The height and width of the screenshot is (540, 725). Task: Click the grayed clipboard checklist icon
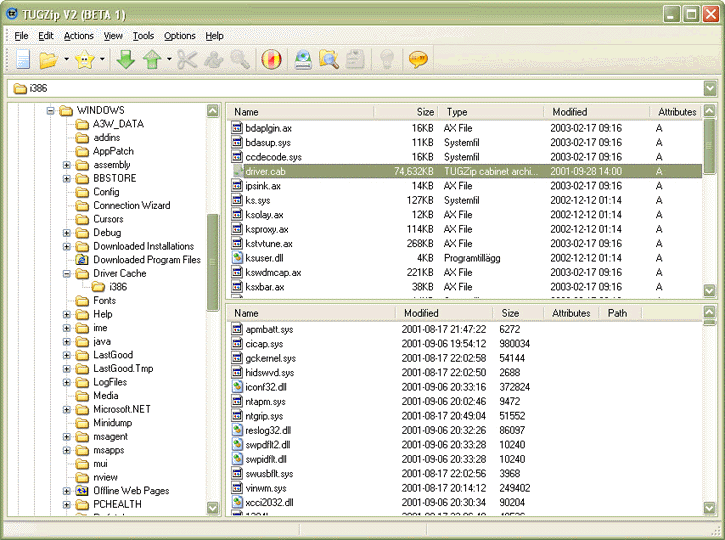pos(355,60)
